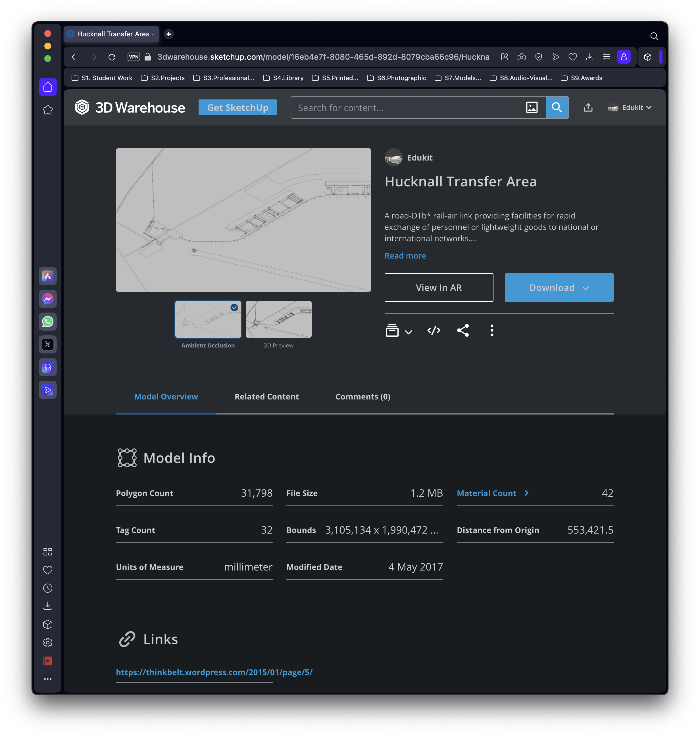Click the share model icon

463,330
